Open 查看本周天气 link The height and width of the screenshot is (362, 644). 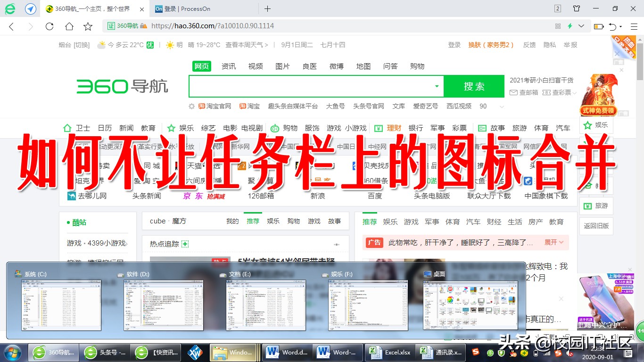(x=247, y=45)
